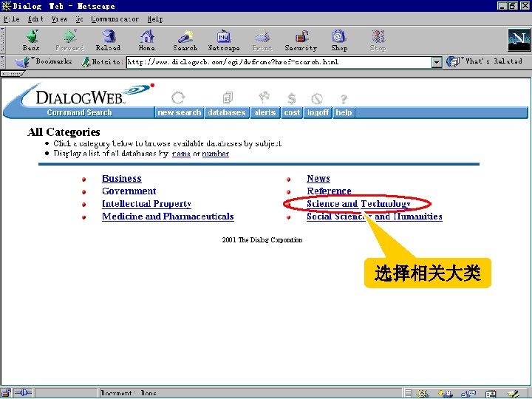Open Composer from the component bar
The width and height of the screenshot is (532, 399).
point(514,394)
